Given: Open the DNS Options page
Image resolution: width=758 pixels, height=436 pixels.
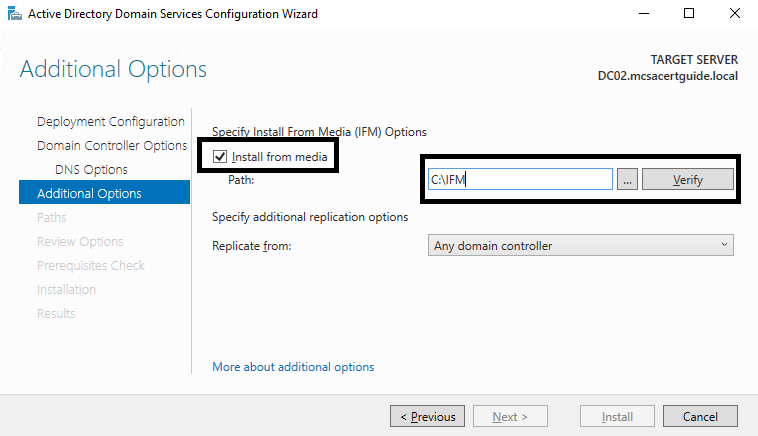Looking at the screenshot, I should click(91, 170).
